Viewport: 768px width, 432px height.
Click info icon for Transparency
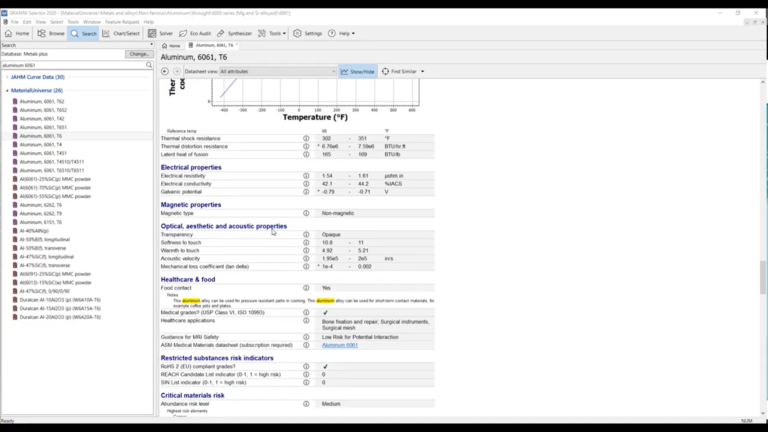point(306,235)
